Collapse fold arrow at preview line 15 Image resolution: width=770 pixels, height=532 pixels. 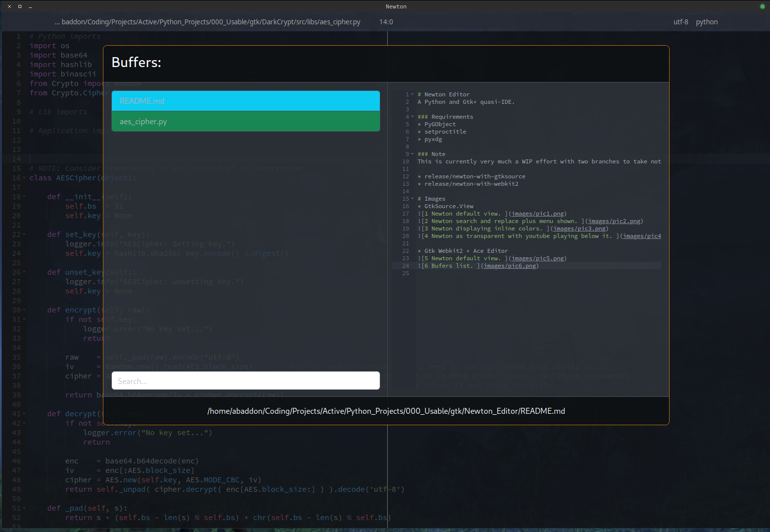[x=413, y=199]
